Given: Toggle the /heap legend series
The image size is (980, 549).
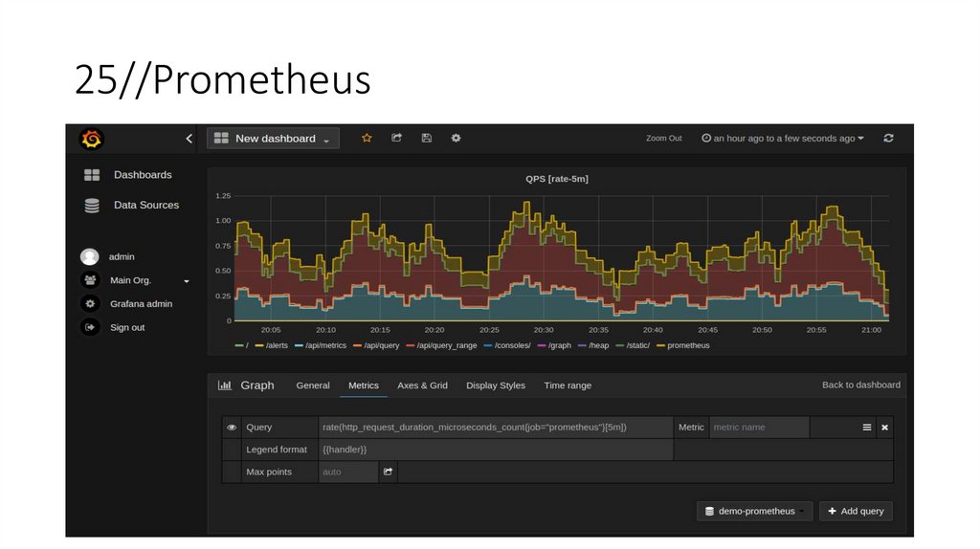Looking at the screenshot, I should 593,345.
